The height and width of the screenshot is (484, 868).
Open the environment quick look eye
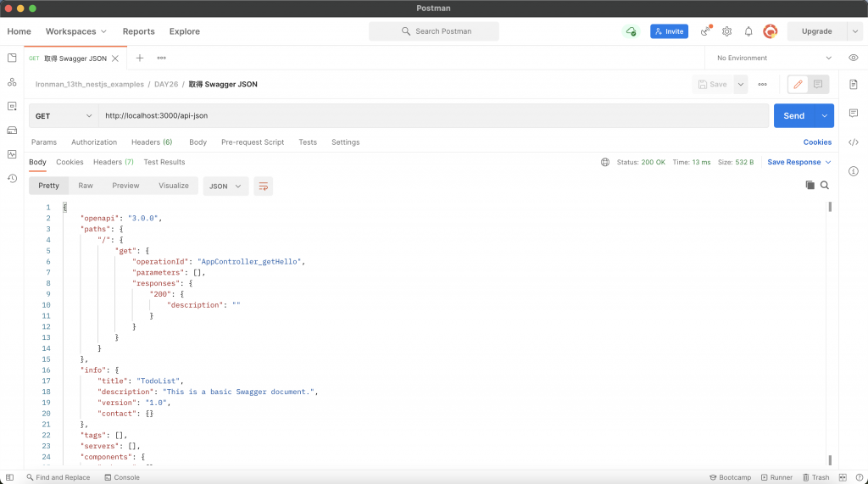(x=853, y=58)
